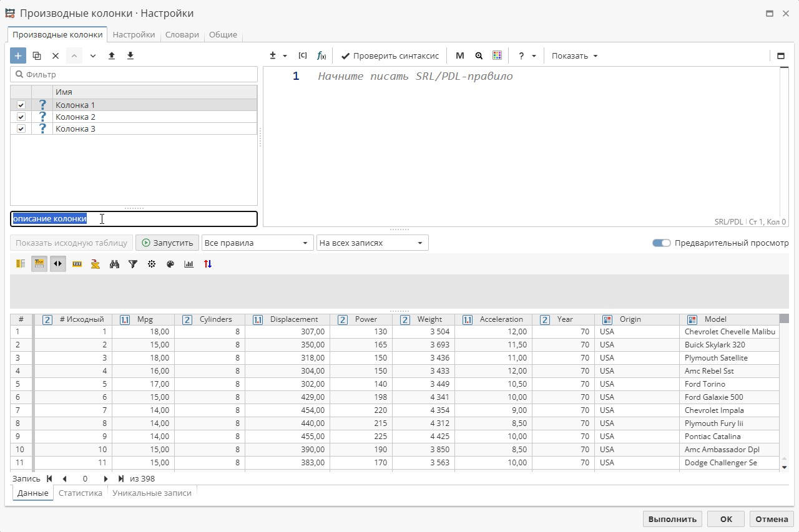Click the f(x) function insert icon
The image size is (799, 532).
point(321,56)
